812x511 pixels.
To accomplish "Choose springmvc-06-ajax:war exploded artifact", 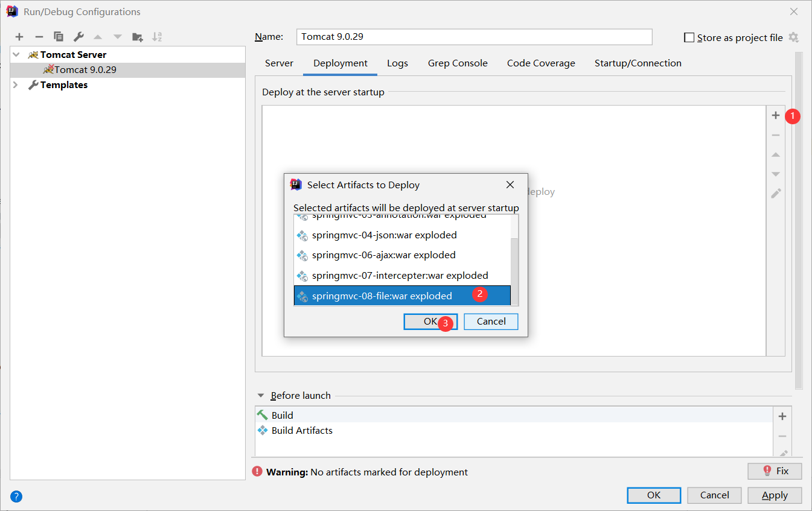I will point(402,255).
